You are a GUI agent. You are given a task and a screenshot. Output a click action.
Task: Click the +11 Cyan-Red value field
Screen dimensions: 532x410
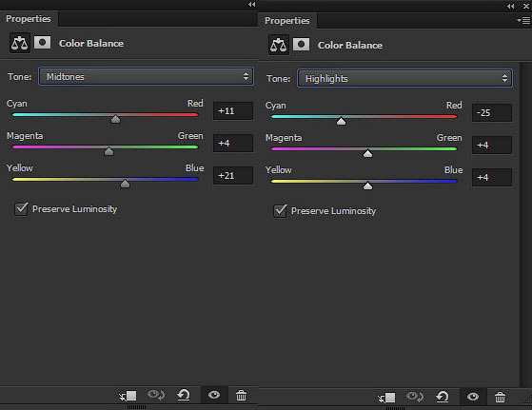pos(233,111)
